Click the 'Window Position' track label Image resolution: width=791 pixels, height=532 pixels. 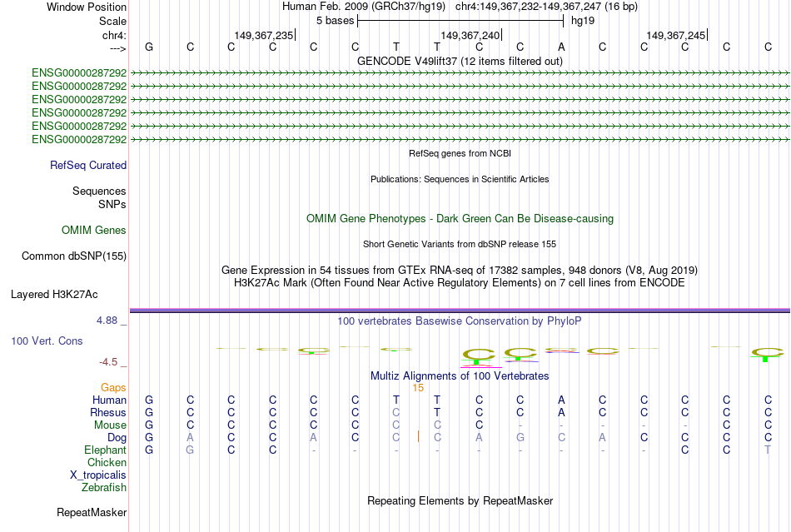coord(87,7)
